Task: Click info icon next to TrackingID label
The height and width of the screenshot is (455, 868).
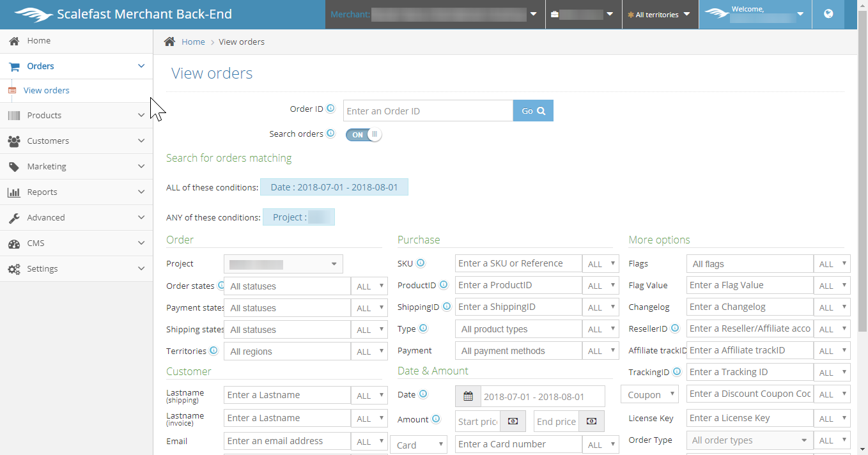Action: click(676, 372)
